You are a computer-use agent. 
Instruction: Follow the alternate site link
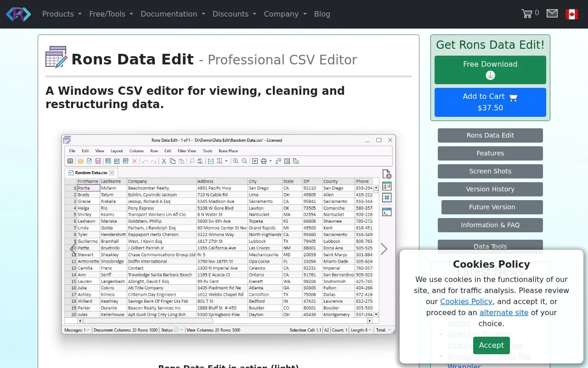(x=504, y=312)
